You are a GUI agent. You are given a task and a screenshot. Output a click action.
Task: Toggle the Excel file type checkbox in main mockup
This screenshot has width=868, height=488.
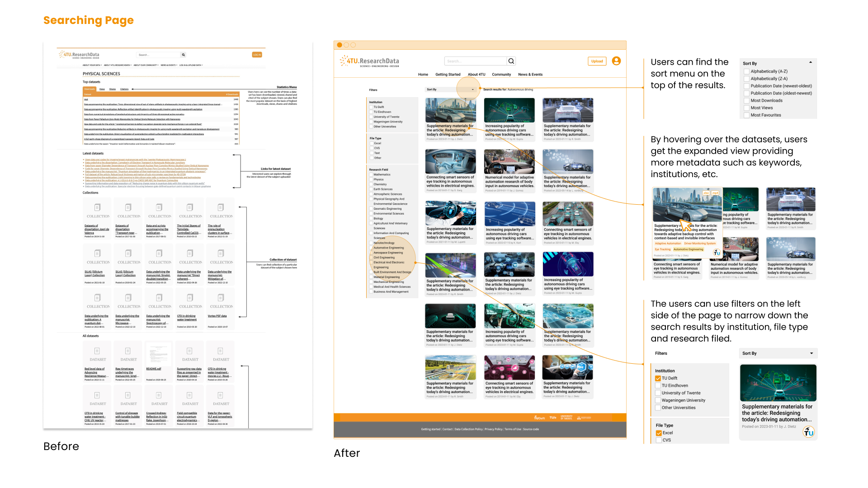(372, 143)
